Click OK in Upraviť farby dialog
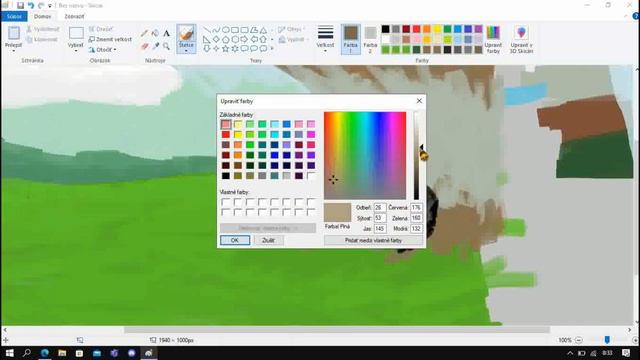The width and height of the screenshot is (640, 360). [x=235, y=240]
